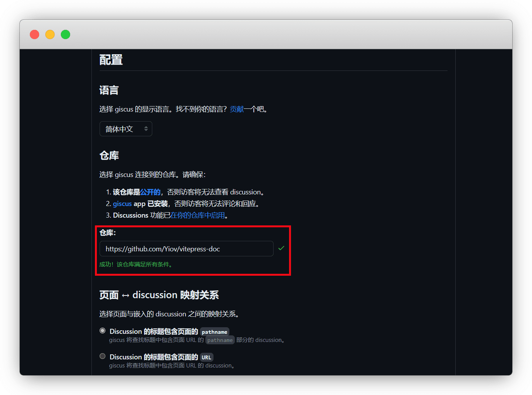
Task: Click the 语言 section heading
Action: click(x=109, y=90)
